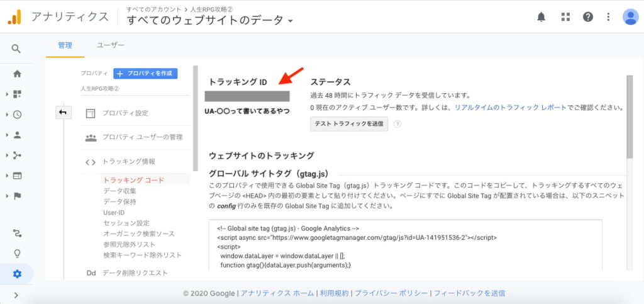
Task: Select データ保持 menu item
Action: (x=119, y=201)
